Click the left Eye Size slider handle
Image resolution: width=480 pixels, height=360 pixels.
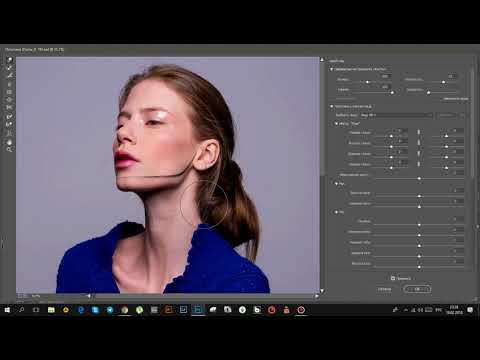tap(391, 136)
